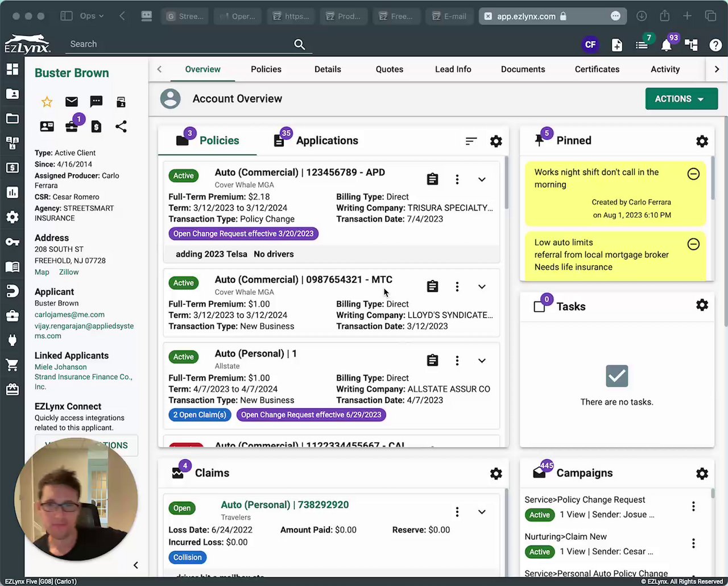This screenshot has width=728, height=586.
Task: Open clipboard icon for 123456789 - APD policy
Action: tap(433, 180)
